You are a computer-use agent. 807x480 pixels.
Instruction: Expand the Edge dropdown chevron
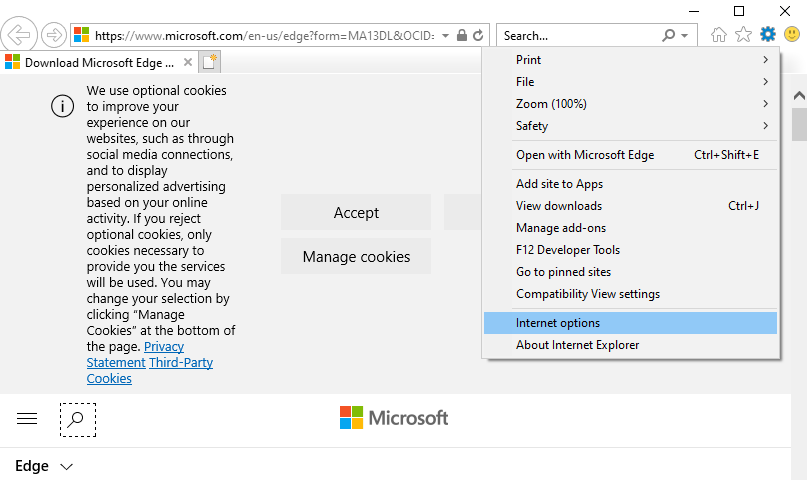(x=66, y=467)
